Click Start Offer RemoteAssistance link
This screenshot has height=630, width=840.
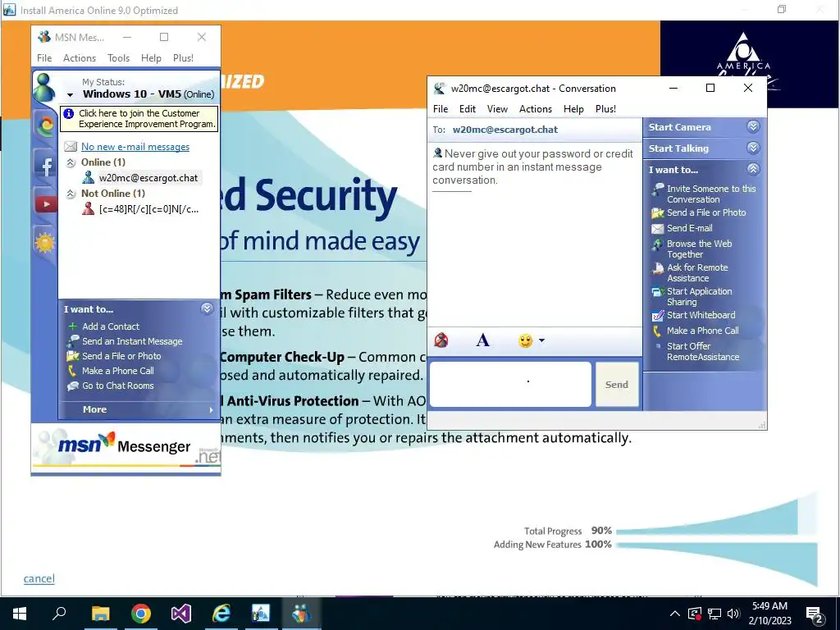[703, 351]
